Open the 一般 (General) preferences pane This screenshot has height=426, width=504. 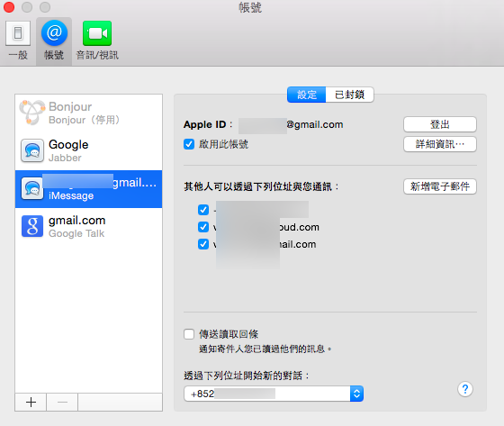point(18,41)
